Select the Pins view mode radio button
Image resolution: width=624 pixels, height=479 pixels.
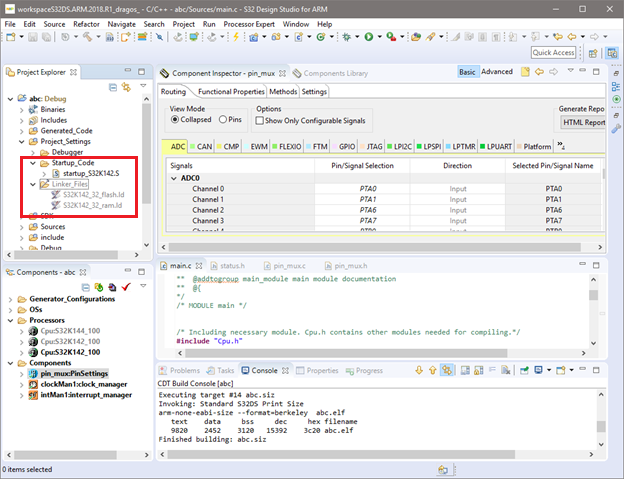(x=223, y=119)
